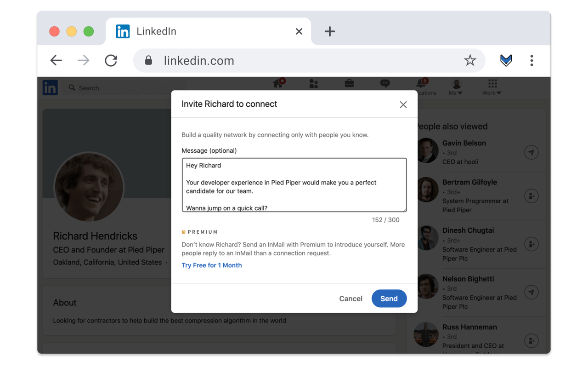The image size is (588, 368).
Task: Click the site lock icon
Action: [x=148, y=60]
